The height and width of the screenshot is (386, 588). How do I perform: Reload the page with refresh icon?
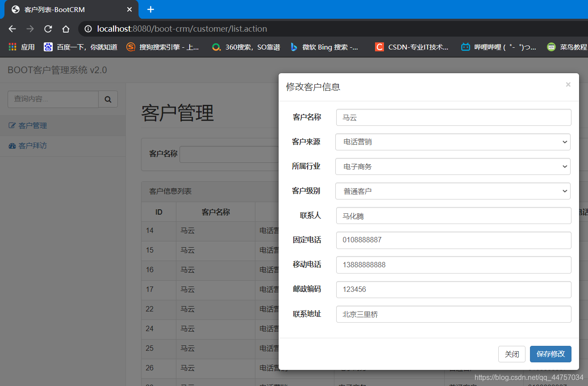pos(48,29)
